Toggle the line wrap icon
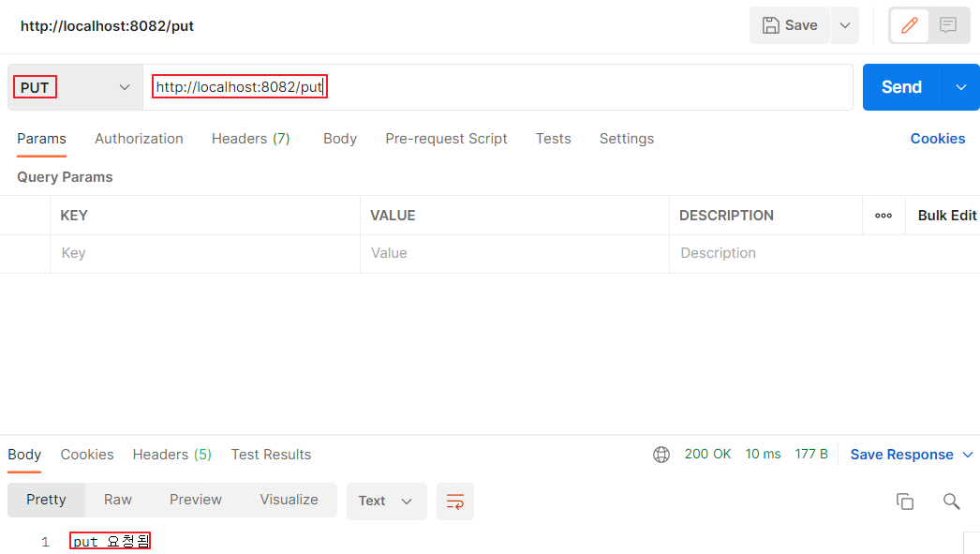The width and height of the screenshot is (980, 554). (455, 501)
